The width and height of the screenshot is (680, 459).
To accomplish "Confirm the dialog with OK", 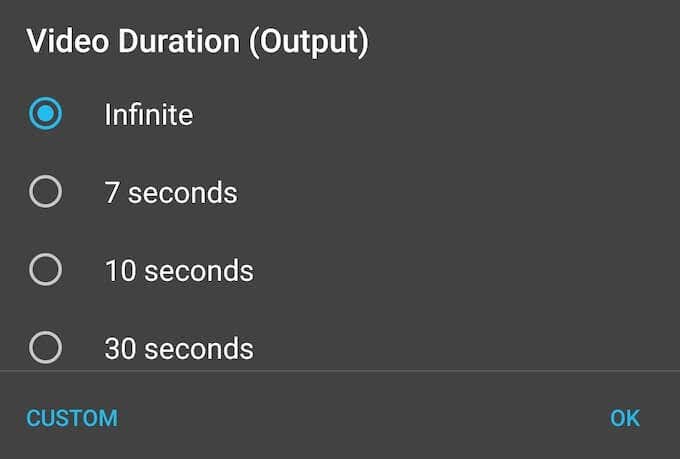I will pyautogui.click(x=625, y=418).
